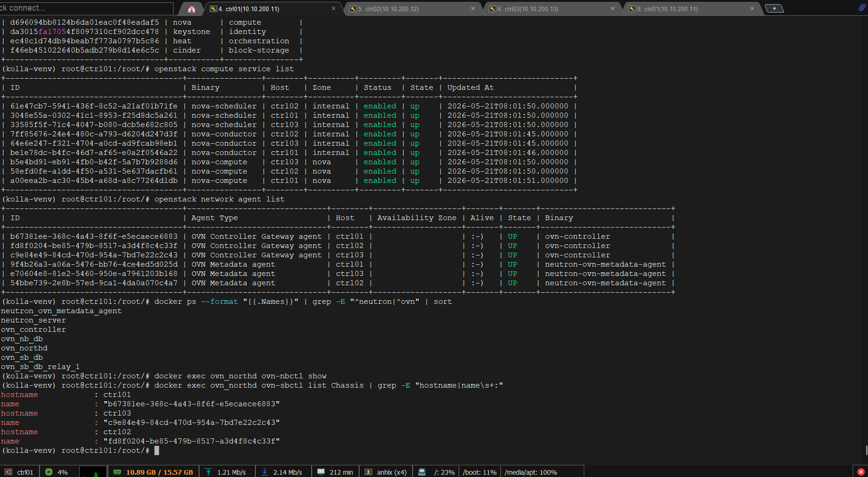Click the uptime monitor icon near 212 min

tap(321, 472)
